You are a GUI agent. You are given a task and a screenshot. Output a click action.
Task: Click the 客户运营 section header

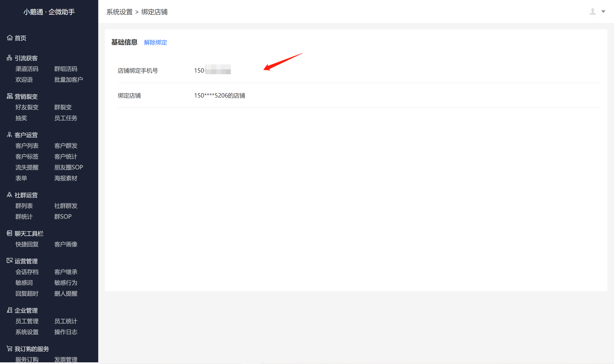point(26,135)
